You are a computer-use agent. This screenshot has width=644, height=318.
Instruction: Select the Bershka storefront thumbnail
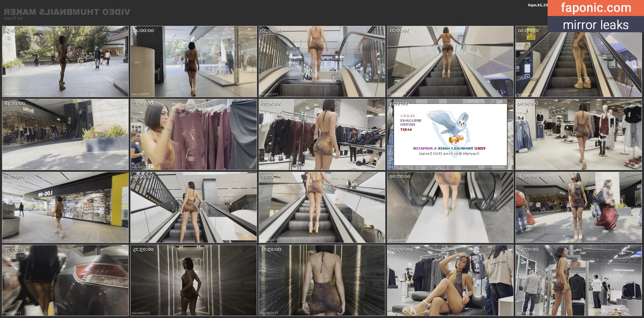tap(65, 134)
